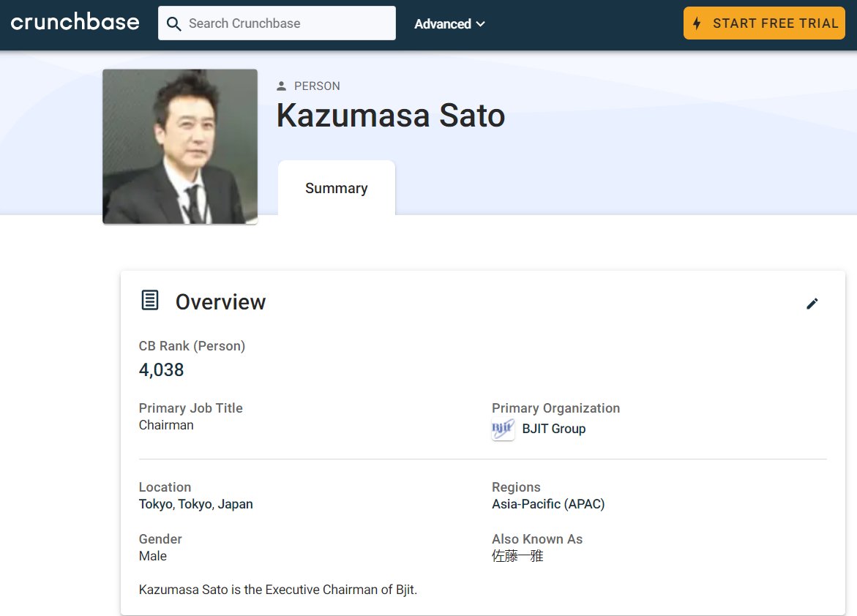
Task: Click the pencil edit icon in Overview
Action: [812, 304]
